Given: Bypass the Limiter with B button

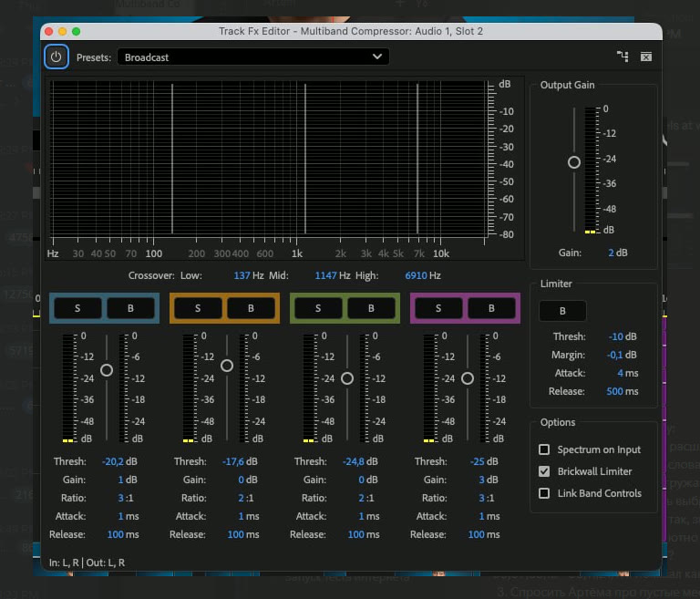Looking at the screenshot, I should click(x=562, y=311).
